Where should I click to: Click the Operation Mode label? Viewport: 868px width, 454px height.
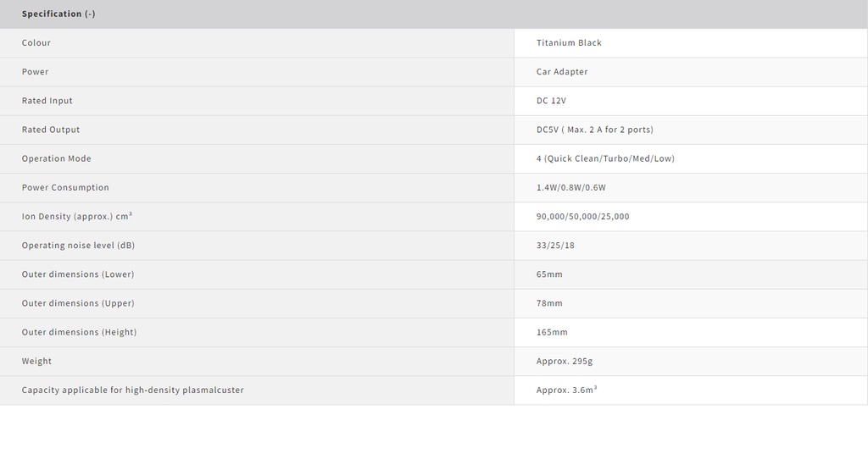click(x=57, y=158)
